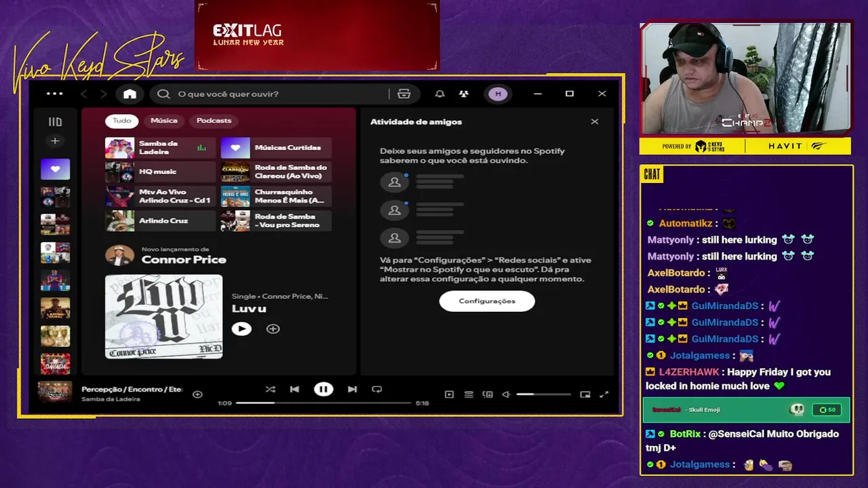Click the "Samba da Ladeira" artist under track title
868x488 pixels.
click(x=111, y=399)
